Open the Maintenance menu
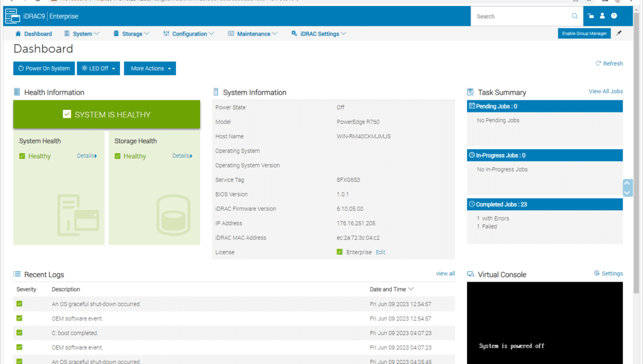This screenshot has height=364, width=643. 253,33
